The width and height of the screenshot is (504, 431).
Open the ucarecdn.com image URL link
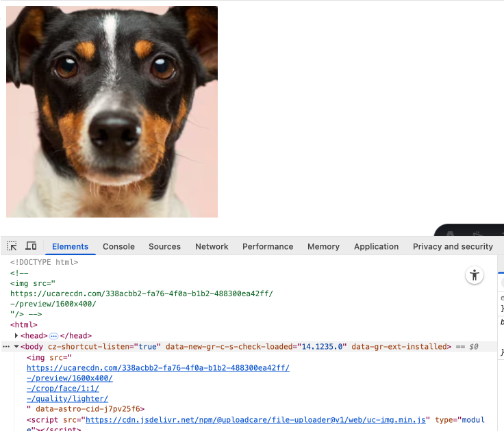coord(158,368)
